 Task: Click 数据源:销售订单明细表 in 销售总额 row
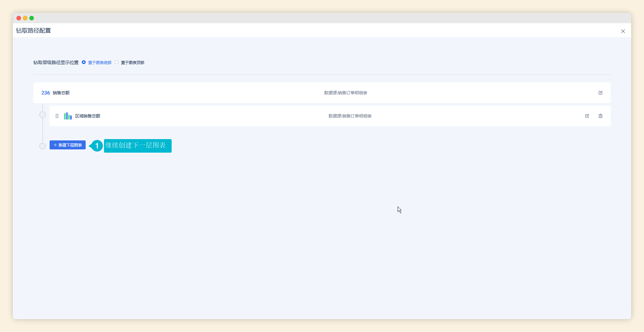346,93
